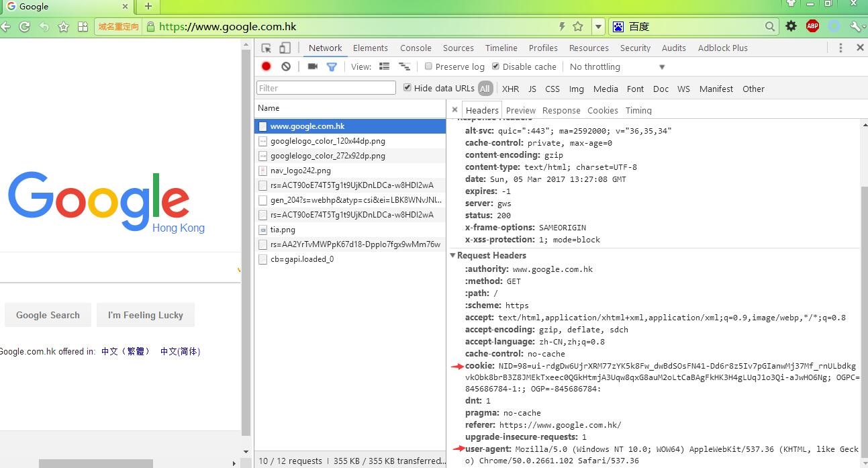The height and width of the screenshot is (468, 868).
Task: Click the 中文（繁體） language link
Action: (x=126, y=351)
